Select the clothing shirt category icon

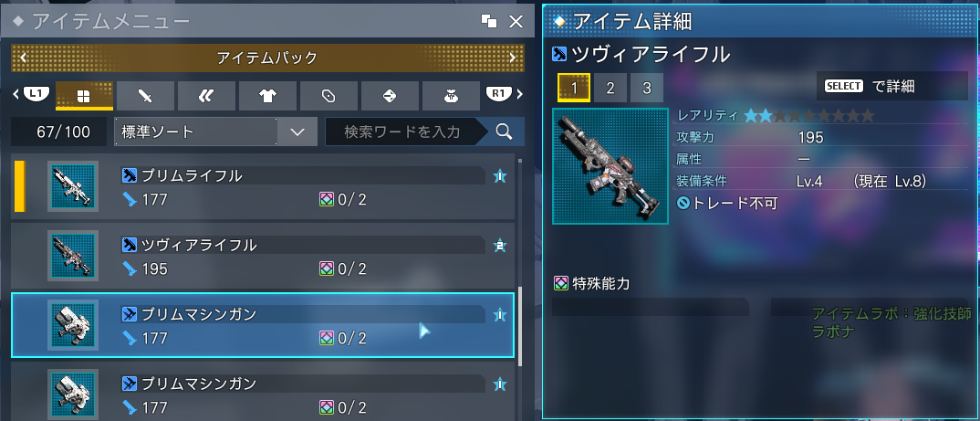(x=267, y=96)
